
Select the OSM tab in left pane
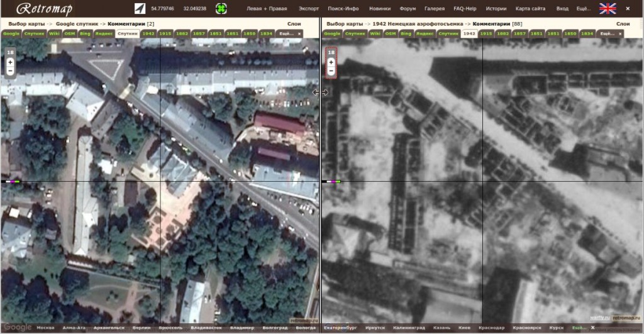(x=70, y=34)
